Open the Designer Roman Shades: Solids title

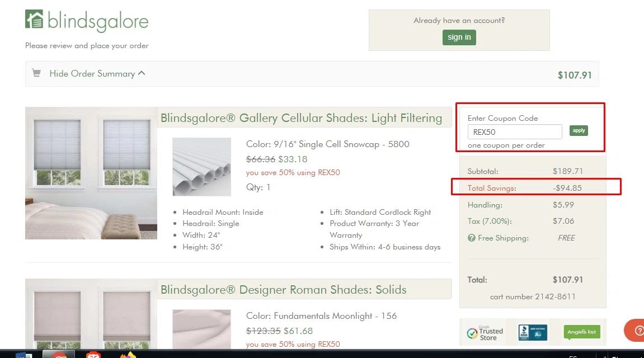283,290
